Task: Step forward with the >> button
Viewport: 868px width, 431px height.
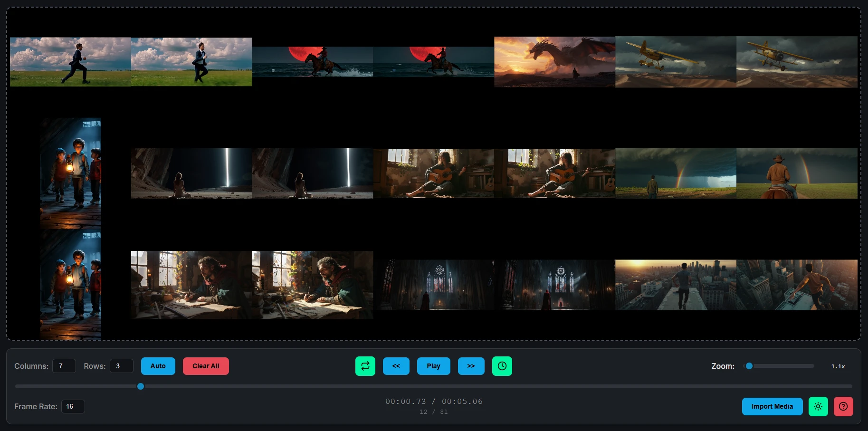Action: [471, 366]
